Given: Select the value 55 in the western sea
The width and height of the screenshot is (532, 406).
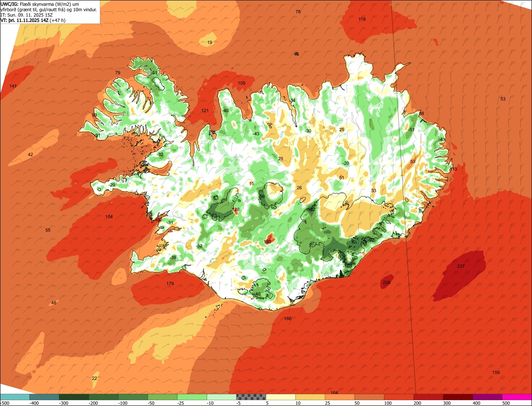Looking at the screenshot, I should pos(48,230).
